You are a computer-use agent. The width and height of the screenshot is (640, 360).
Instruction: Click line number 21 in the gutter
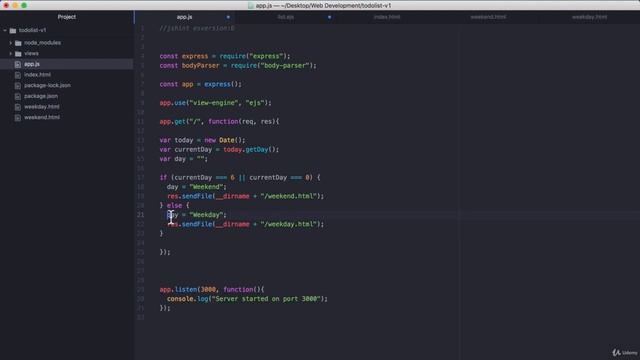pos(140,215)
